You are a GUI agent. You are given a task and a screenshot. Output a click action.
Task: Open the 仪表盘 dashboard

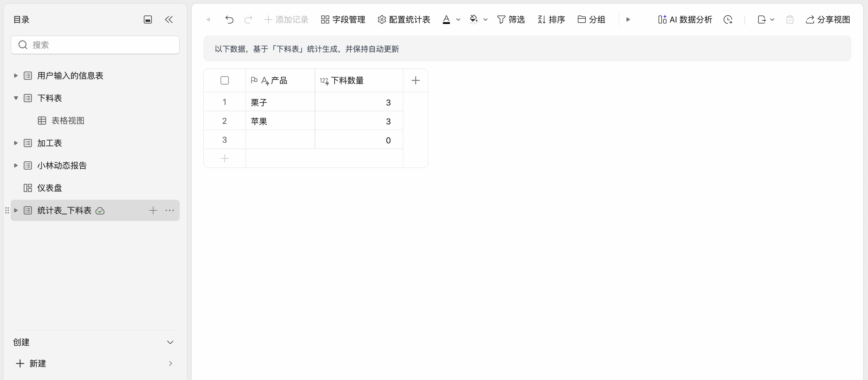(50, 188)
